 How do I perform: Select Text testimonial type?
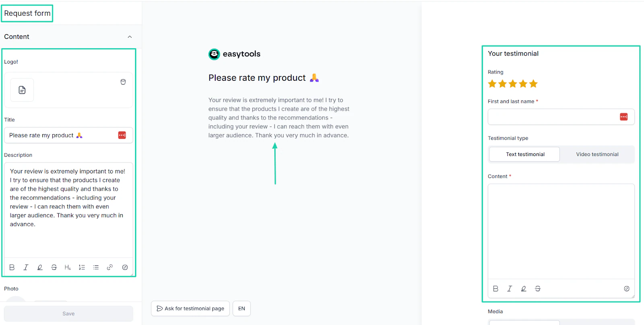pyautogui.click(x=525, y=154)
